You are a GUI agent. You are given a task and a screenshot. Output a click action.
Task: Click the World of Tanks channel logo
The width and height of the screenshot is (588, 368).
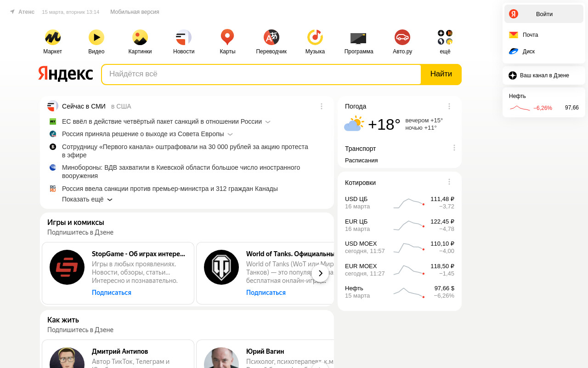[221, 267]
